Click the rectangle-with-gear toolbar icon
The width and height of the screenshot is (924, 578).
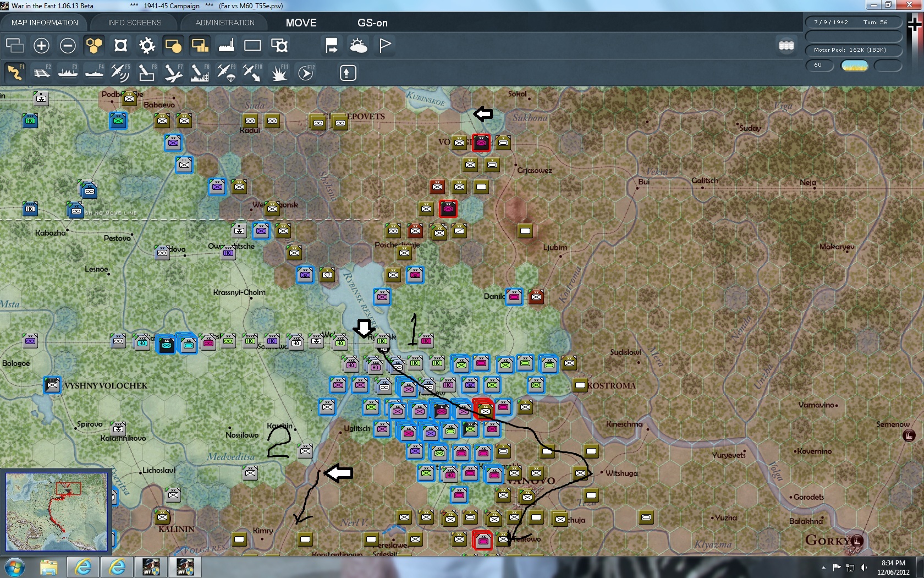click(x=279, y=46)
